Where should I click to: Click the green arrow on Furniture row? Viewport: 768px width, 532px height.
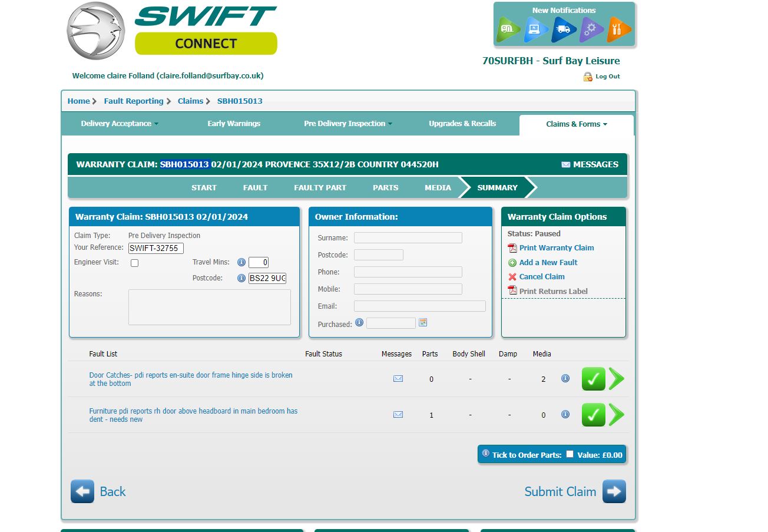(616, 415)
